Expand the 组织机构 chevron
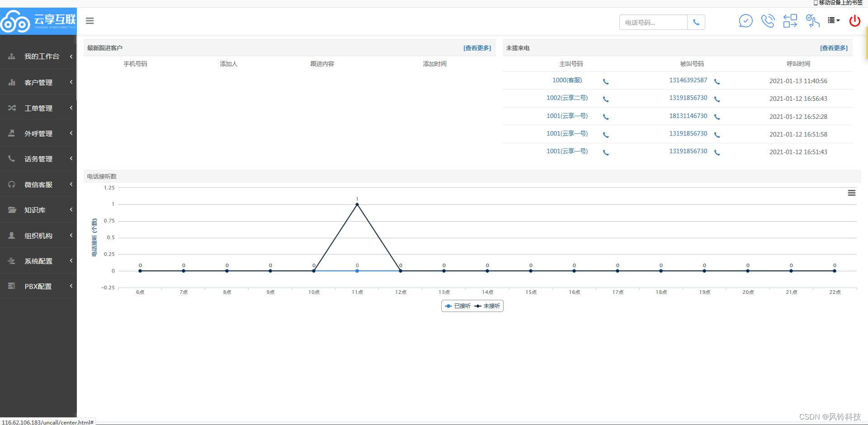The image size is (868, 425). coord(71,236)
